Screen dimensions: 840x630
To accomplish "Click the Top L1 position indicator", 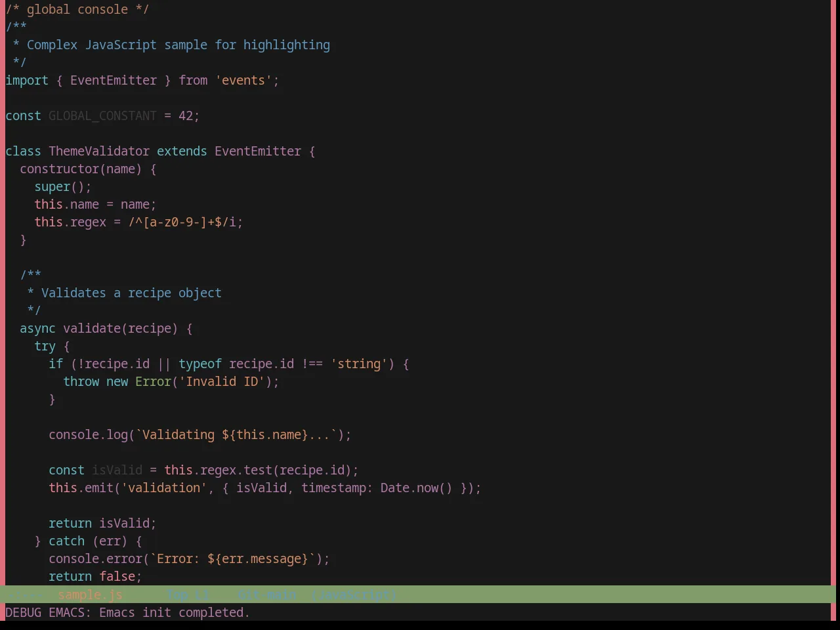I will point(187,595).
